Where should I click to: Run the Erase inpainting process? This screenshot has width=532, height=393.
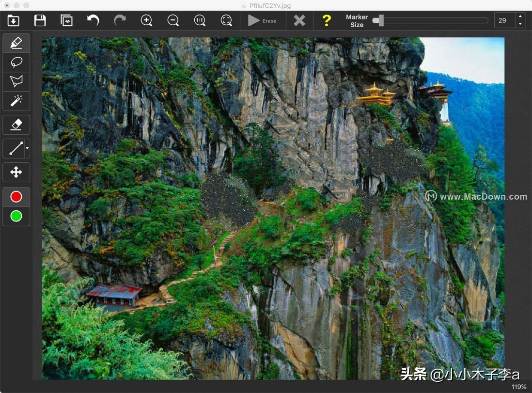point(263,20)
